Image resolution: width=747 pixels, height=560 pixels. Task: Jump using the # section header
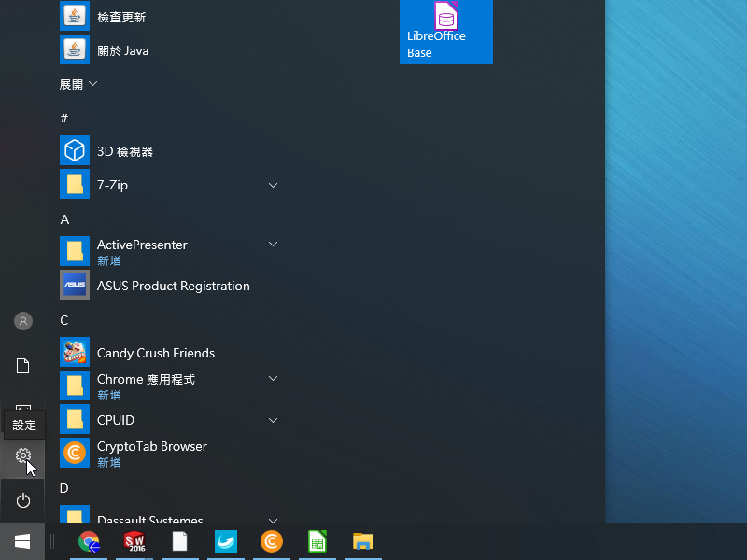click(x=64, y=119)
